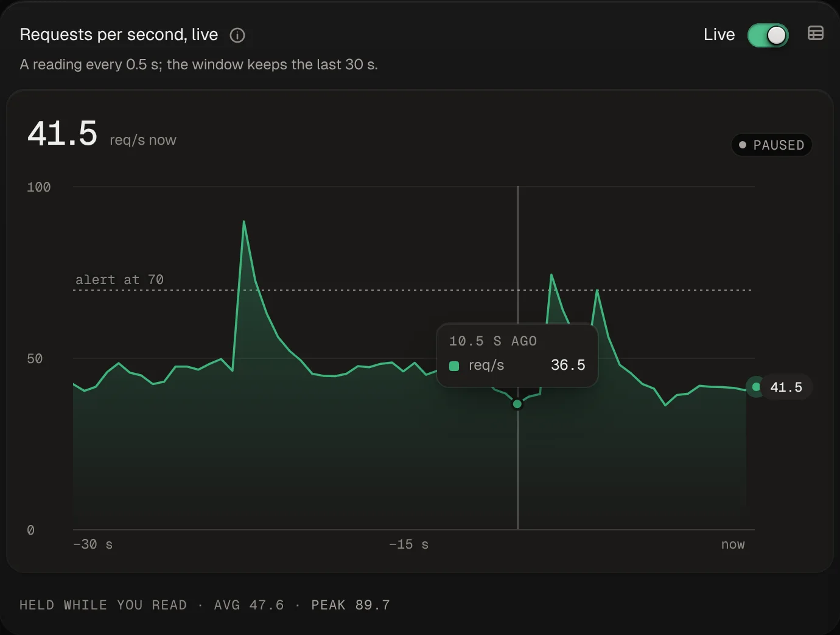
Task: Click the "-15 s" x-axis label
Action: click(x=408, y=544)
